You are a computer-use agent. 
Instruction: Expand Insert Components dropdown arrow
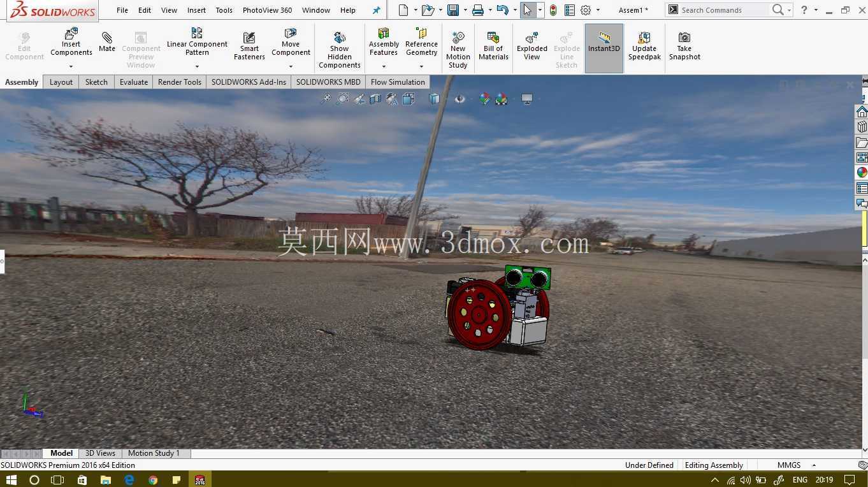click(x=71, y=66)
